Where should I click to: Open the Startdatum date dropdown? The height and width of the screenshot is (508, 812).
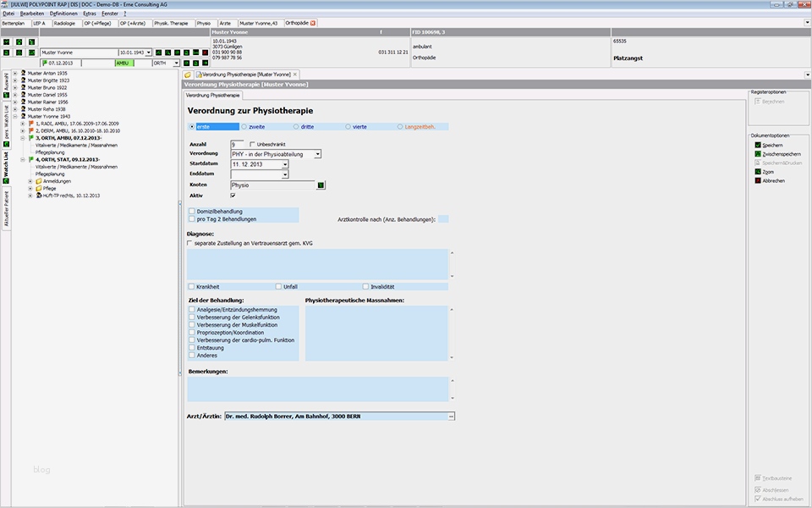(x=285, y=164)
